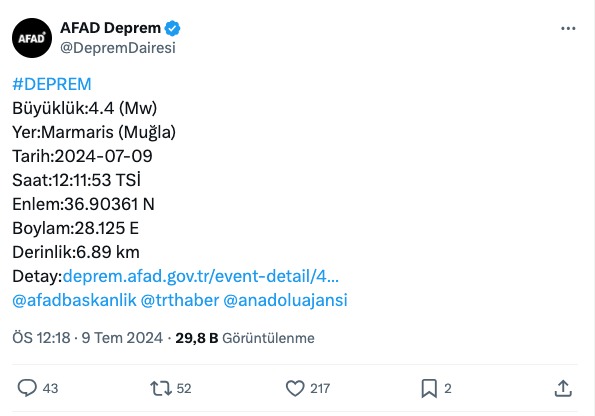Open the AFAD profile avatar

[32, 38]
